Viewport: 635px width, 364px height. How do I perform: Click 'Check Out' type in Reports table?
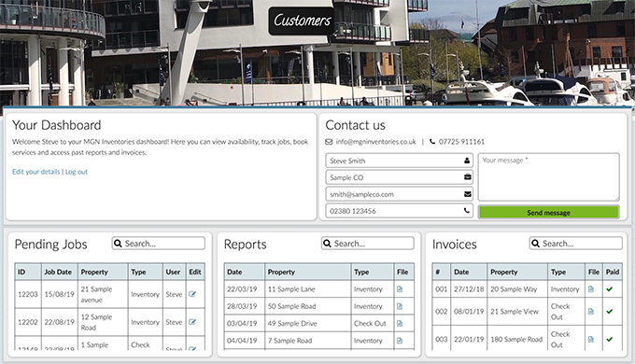pyautogui.click(x=373, y=324)
